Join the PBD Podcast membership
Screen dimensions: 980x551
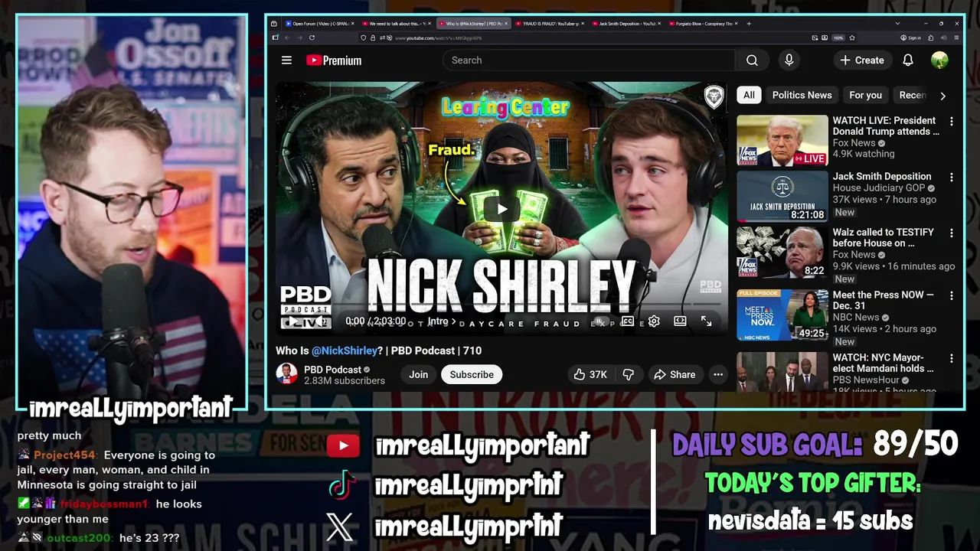[418, 374]
